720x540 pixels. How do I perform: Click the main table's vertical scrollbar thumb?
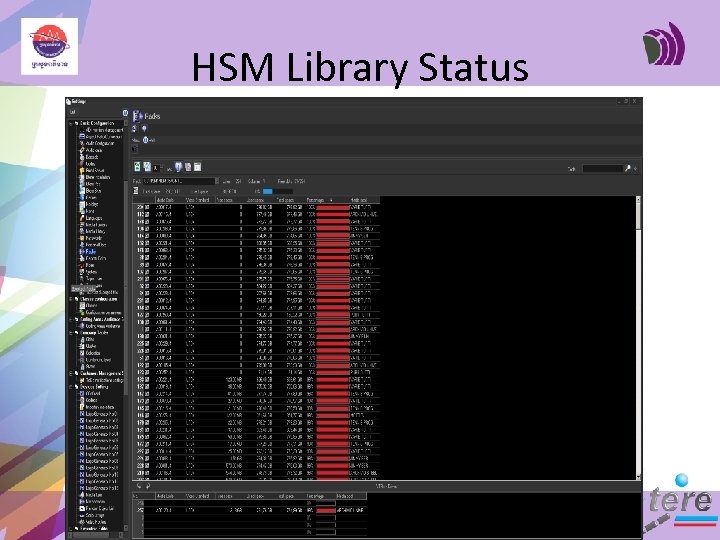[x=638, y=214]
